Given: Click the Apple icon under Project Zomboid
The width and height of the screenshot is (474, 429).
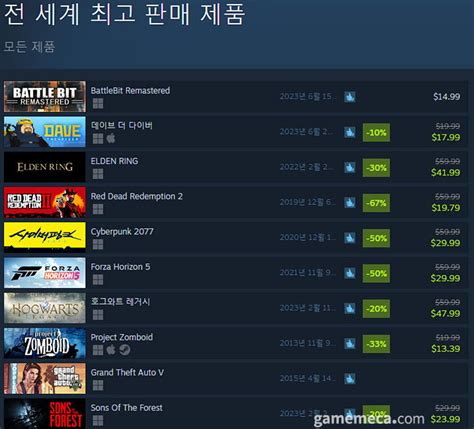Looking at the screenshot, I should coord(111,350).
